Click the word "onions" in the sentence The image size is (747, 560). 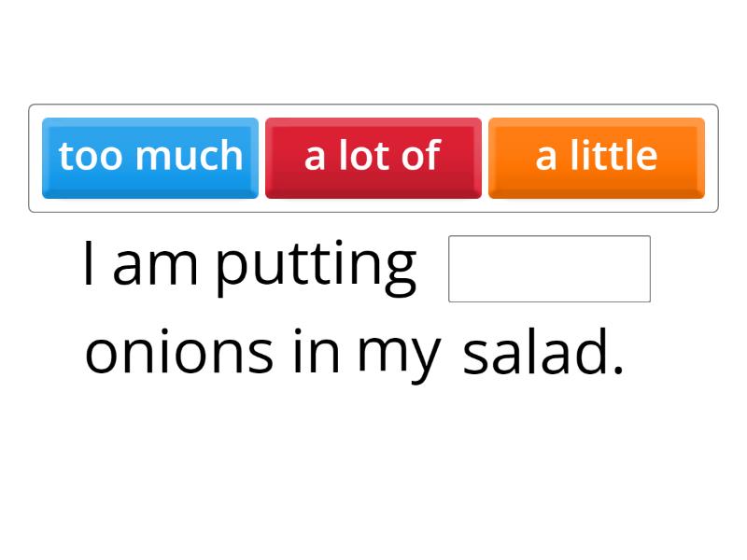(179, 353)
